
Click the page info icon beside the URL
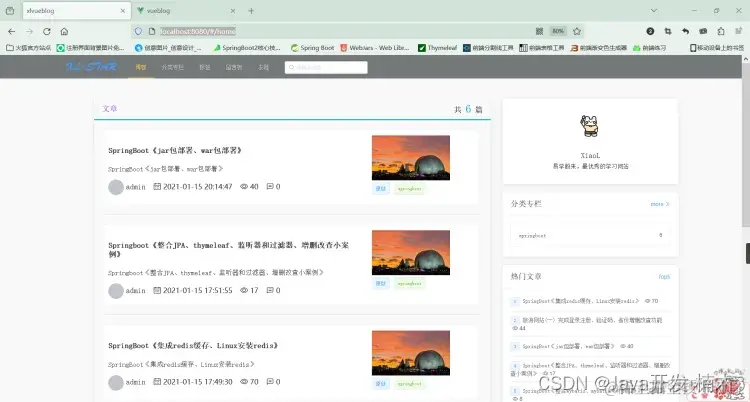click(x=151, y=31)
